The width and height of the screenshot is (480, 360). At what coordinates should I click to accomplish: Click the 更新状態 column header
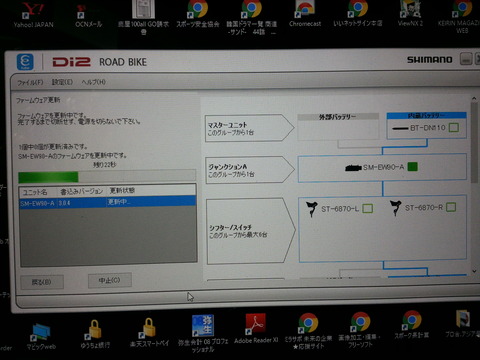tap(122, 190)
